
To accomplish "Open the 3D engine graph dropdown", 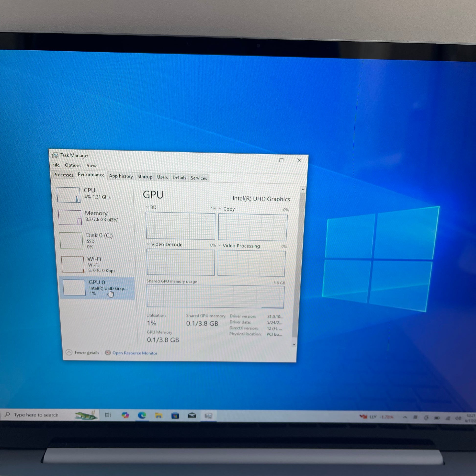I will [x=147, y=207].
